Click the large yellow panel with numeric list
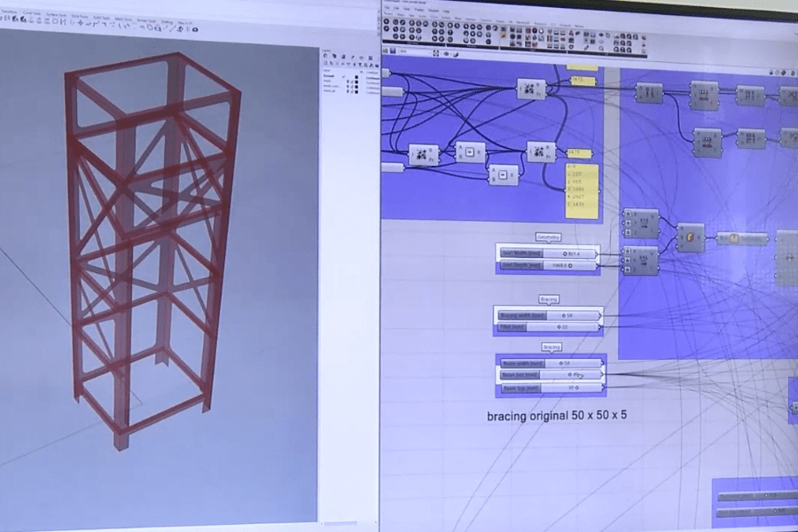The height and width of the screenshot is (532, 798). [x=582, y=192]
